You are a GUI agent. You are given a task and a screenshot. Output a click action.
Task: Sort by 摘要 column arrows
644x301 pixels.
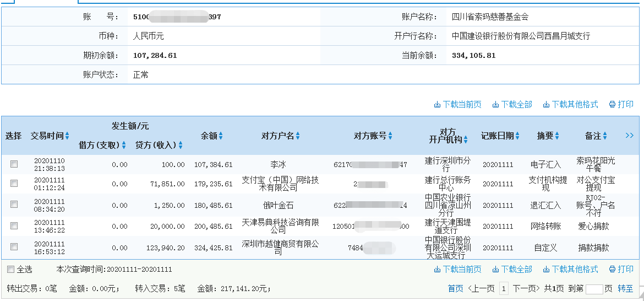[x=556, y=136]
